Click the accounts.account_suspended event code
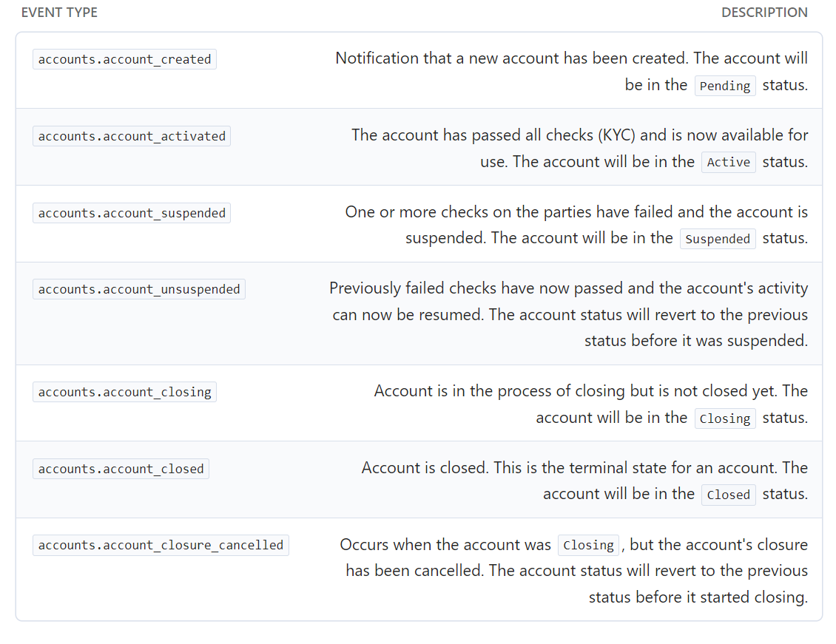The height and width of the screenshot is (644, 836). (132, 213)
